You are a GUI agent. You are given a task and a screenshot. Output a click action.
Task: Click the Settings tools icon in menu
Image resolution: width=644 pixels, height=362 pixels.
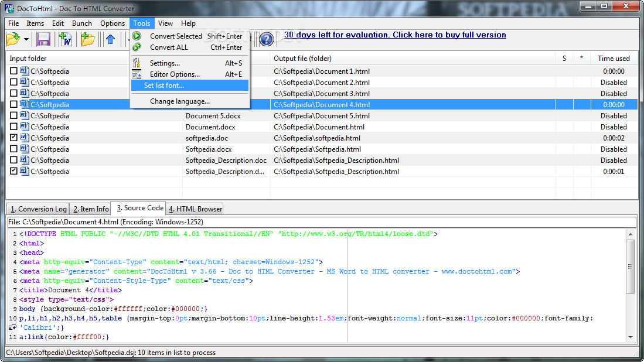[x=137, y=63]
